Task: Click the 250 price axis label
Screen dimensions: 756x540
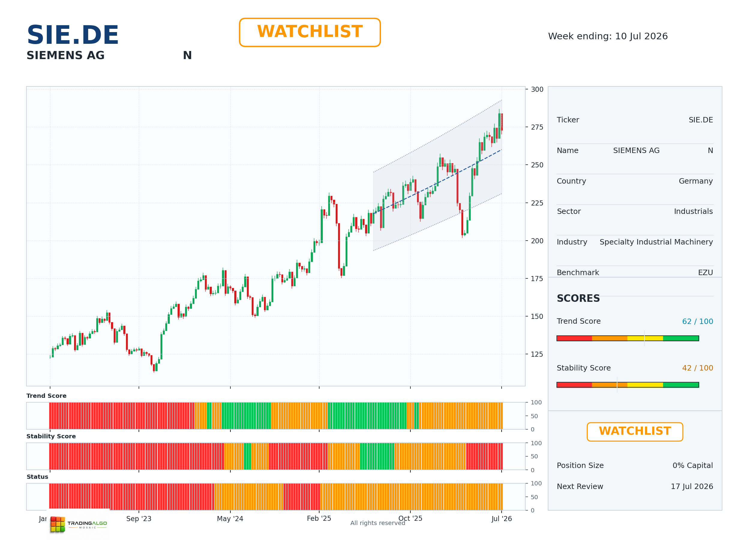Action: (x=537, y=165)
